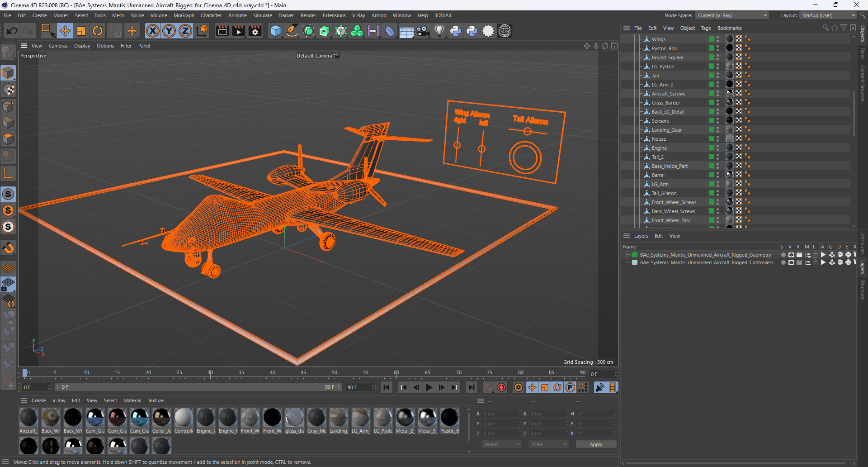
Task: Go to End of animation
Action: coord(471,387)
